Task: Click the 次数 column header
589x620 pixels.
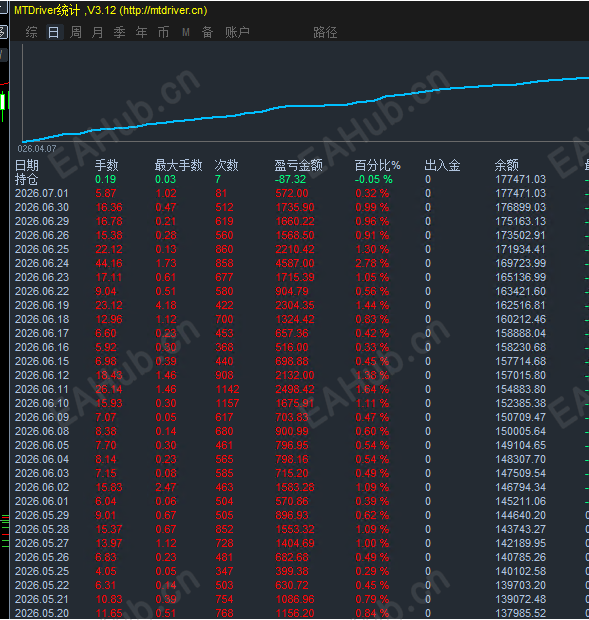Action: 227,165
